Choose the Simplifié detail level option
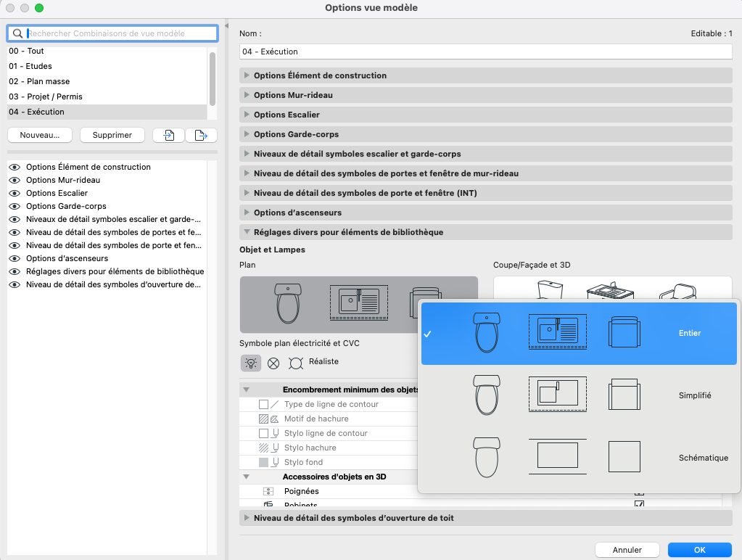742x560 pixels. pyautogui.click(x=579, y=395)
